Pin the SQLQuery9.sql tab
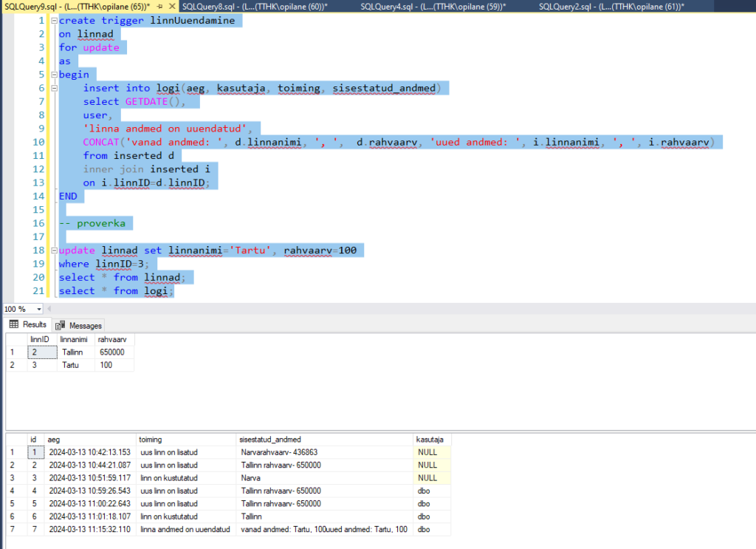Screen dimensions: 756x549 (159, 7)
